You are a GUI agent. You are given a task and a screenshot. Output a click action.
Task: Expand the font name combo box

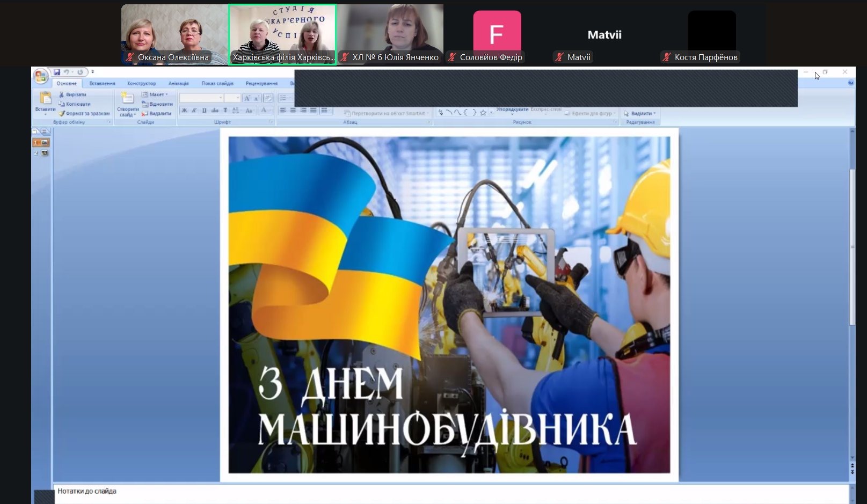tap(220, 98)
